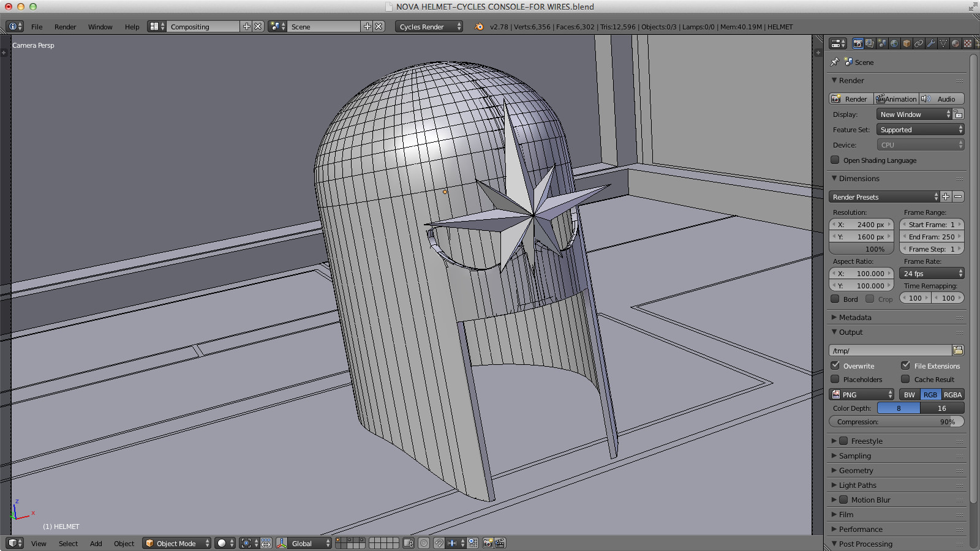This screenshot has height=551, width=980.
Task: Delete the current Scene with X icon
Action: point(379,26)
